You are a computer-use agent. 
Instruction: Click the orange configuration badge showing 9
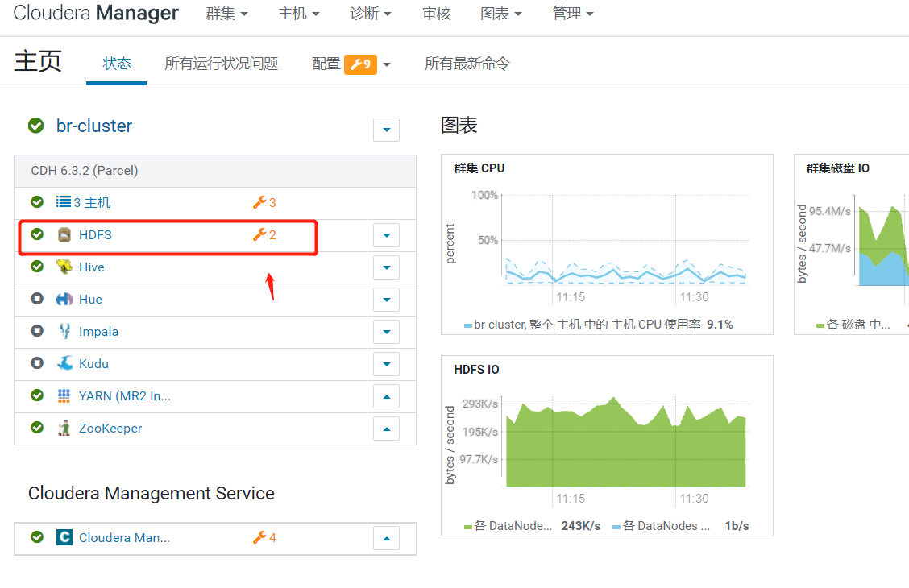[360, 64]
